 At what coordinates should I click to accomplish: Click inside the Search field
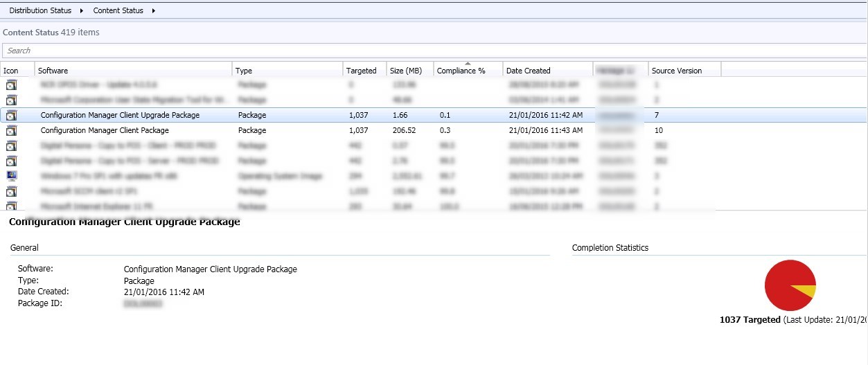(x=434, y=51)
